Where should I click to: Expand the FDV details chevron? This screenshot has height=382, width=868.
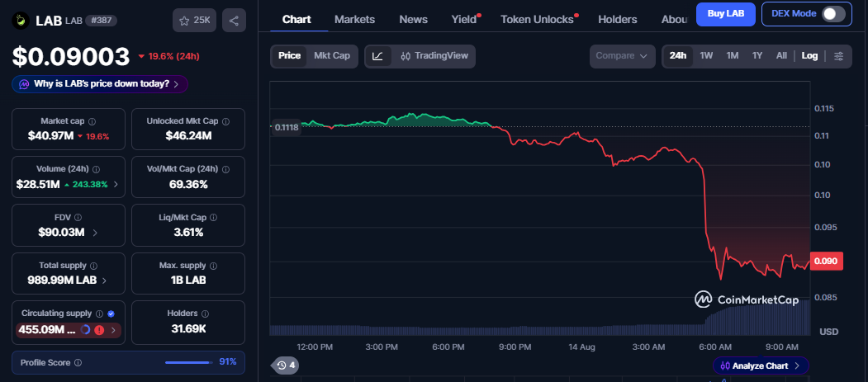coord(95,233)
